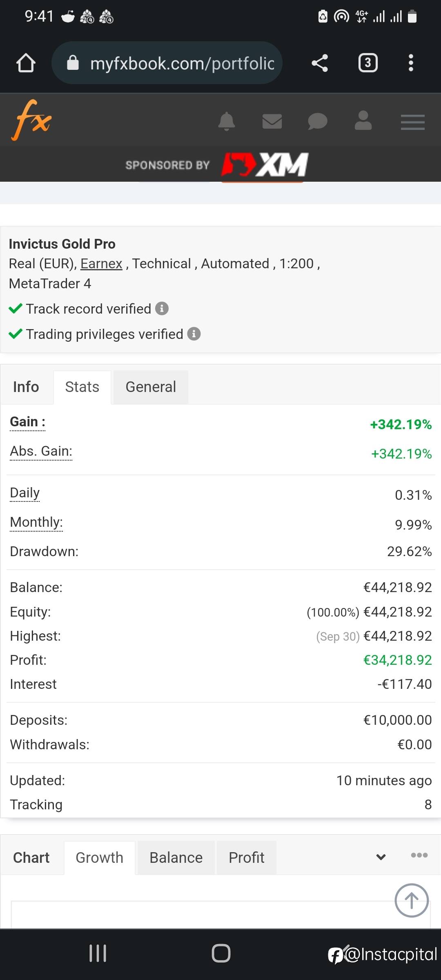Open the user profile icon
Image resolution: width=441 pixels, height=980 pixels.
point(363,121)
